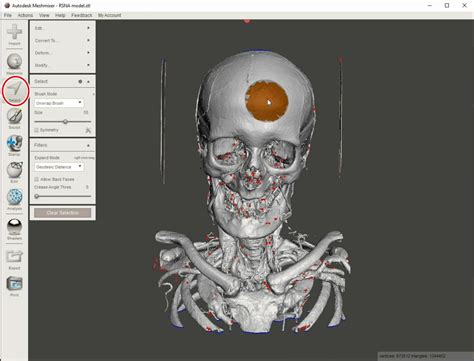Image resolution: width=474 pixels, height=361 pixels.
Task: Maximize the Meshmixer window
Action: point(447,5)
